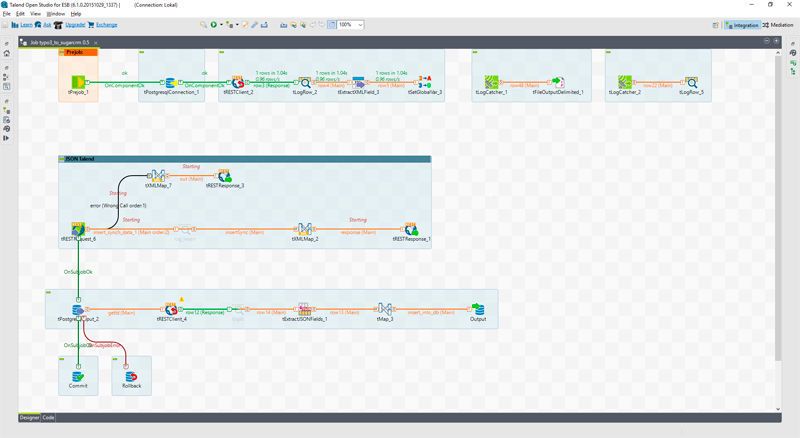
Task: Click the play-step icon in left sidebar
Action: tap(6, 138)
